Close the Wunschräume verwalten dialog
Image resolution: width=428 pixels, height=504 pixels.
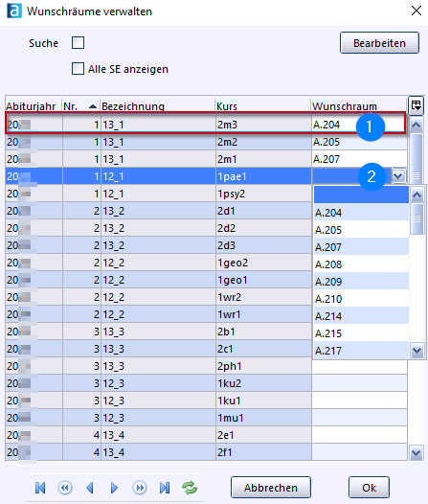pyautogui.click(x=417, y=11)
